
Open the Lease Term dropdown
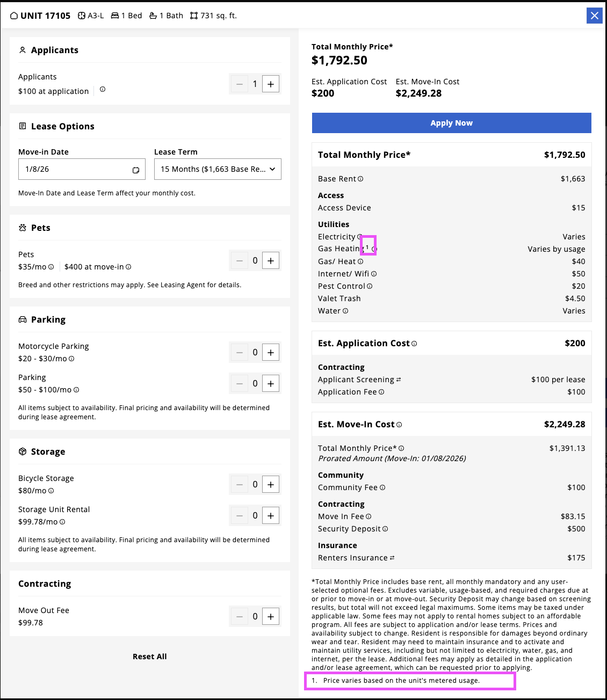click(x=218, y=169)
